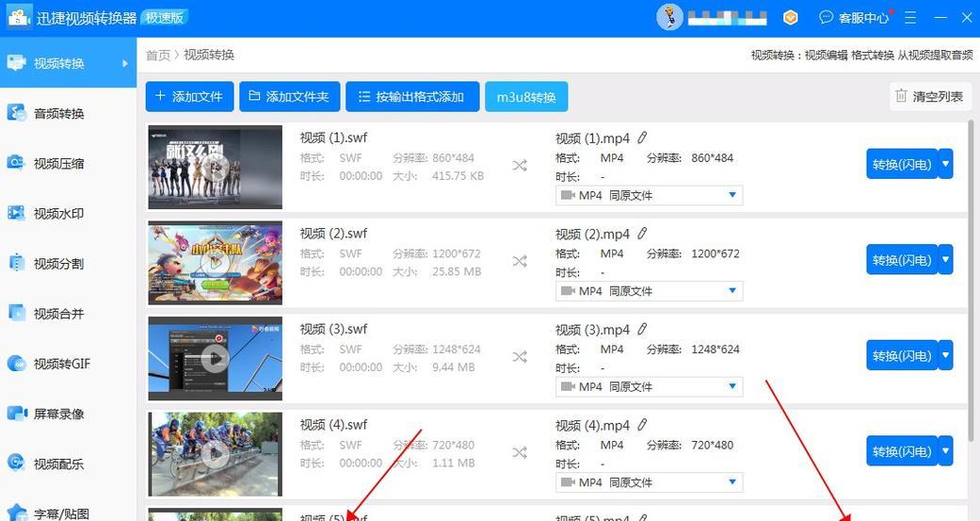Open 视频合并 in the sidebar

click(68, 314)
